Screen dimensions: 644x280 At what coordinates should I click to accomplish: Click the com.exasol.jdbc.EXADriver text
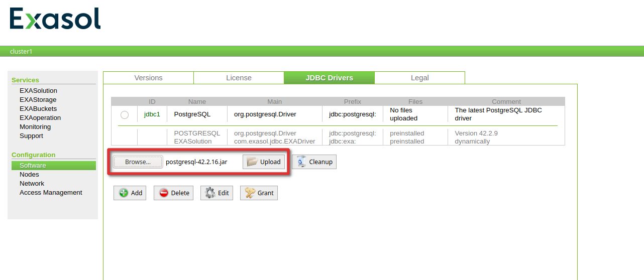pos(274,142)
